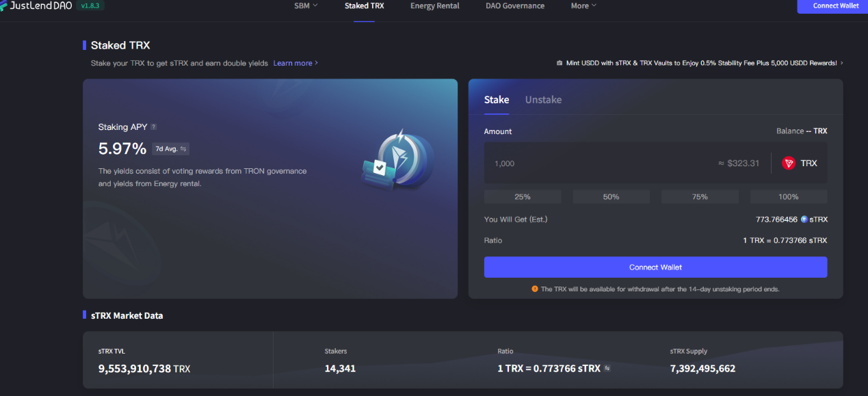Click the TRX token logo icon

tap(789, 163)
